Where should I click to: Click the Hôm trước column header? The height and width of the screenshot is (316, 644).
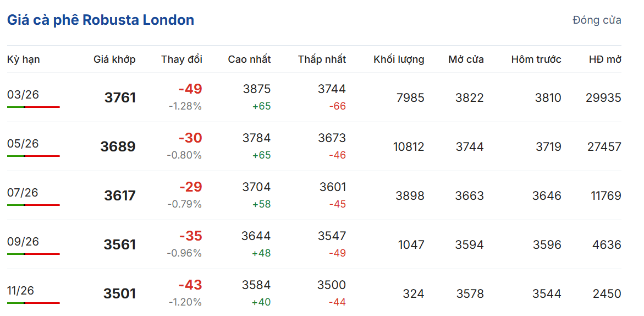(x=536, y=59)
